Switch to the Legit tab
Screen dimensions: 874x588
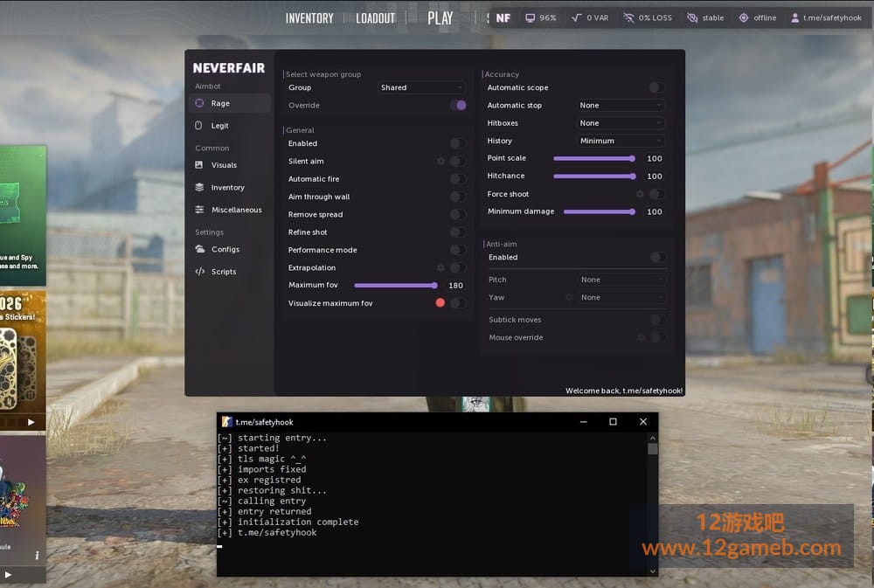pos(230,126)
